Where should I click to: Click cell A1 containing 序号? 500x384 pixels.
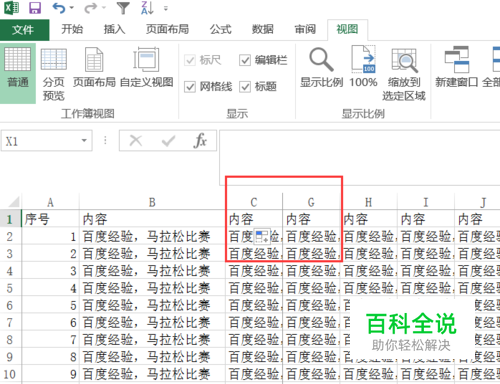point(50,219)
